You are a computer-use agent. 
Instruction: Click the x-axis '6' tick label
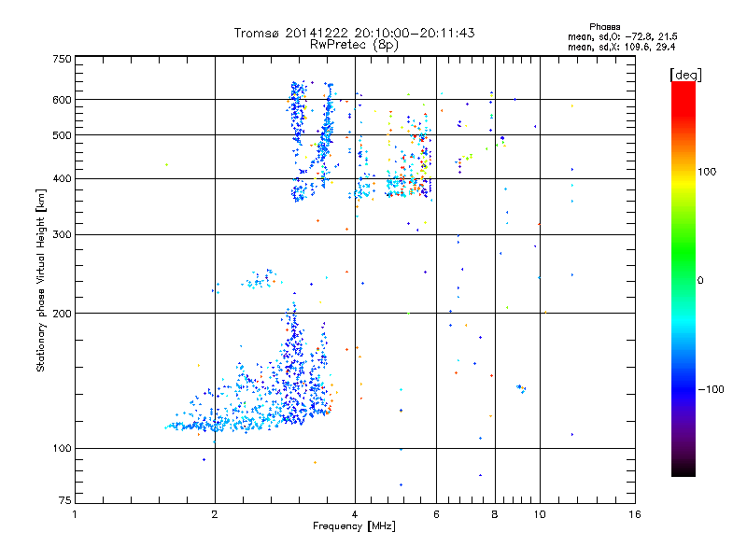click(x=436, y=514)
